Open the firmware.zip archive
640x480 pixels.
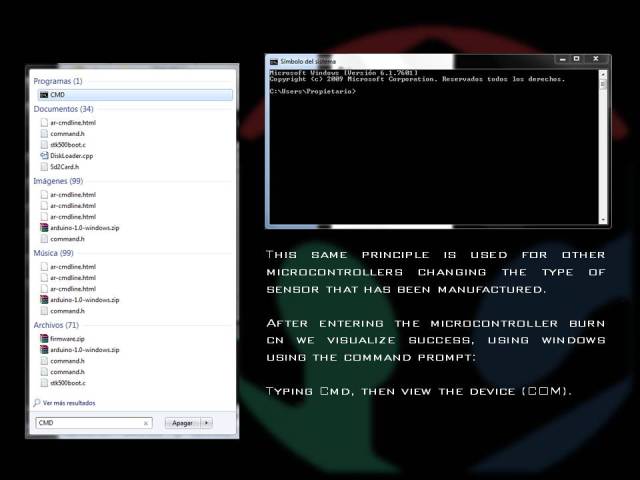pos(62,339)
